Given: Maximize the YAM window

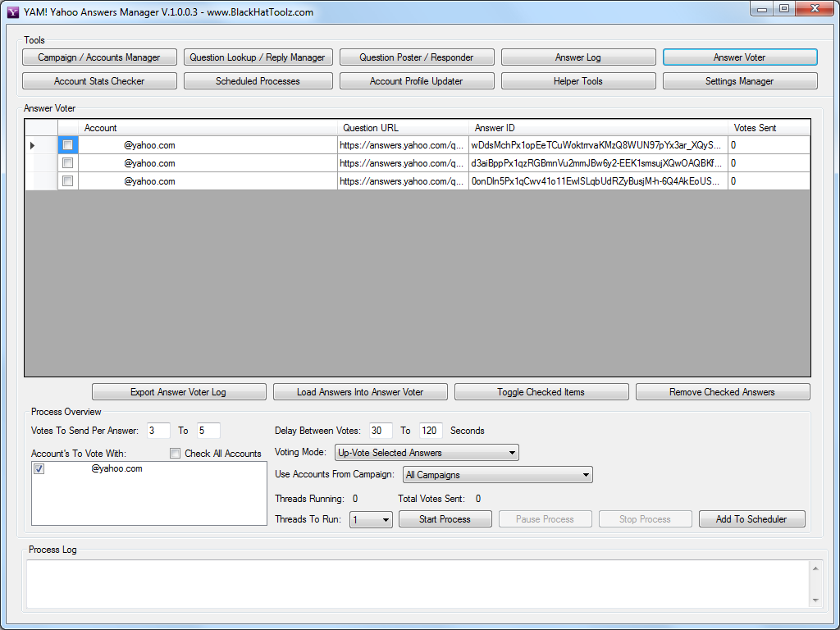Looking at the screenshot, I should [x=784, y=8].
